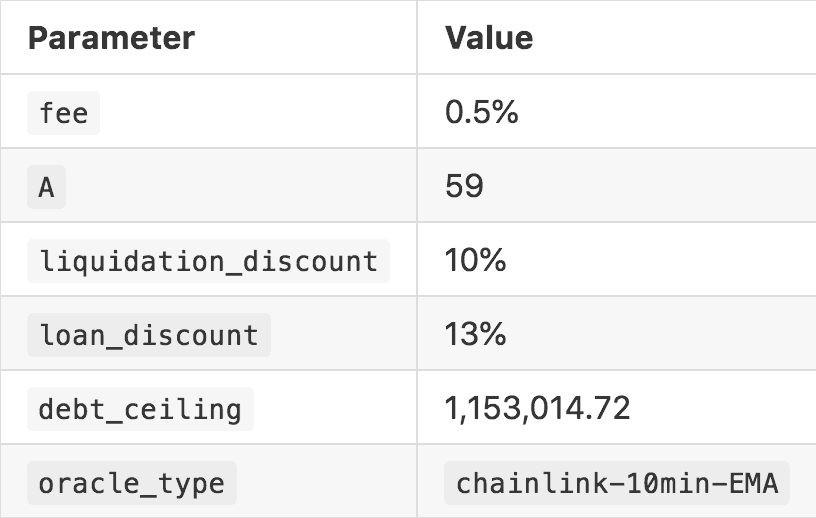The width and height of the screenshot is (816, 518).
Task: Select the A parameter label
Action: click(46, 186)
